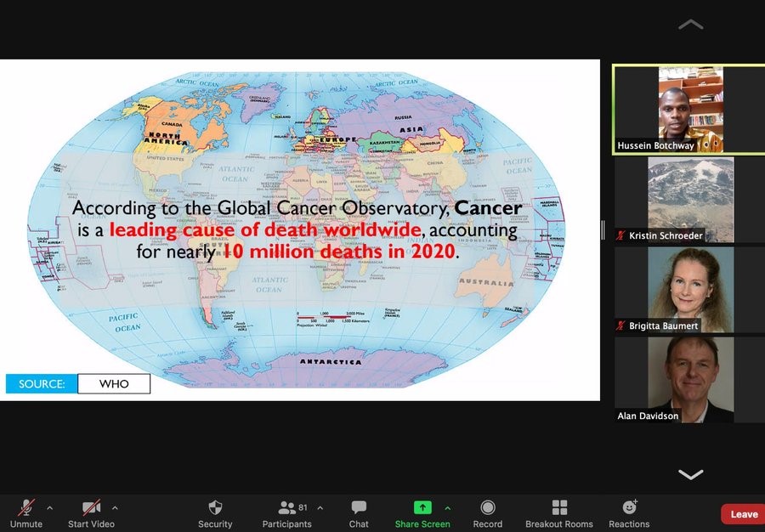Unmute the microphone

pyautogui.click(x=26, y=508)
